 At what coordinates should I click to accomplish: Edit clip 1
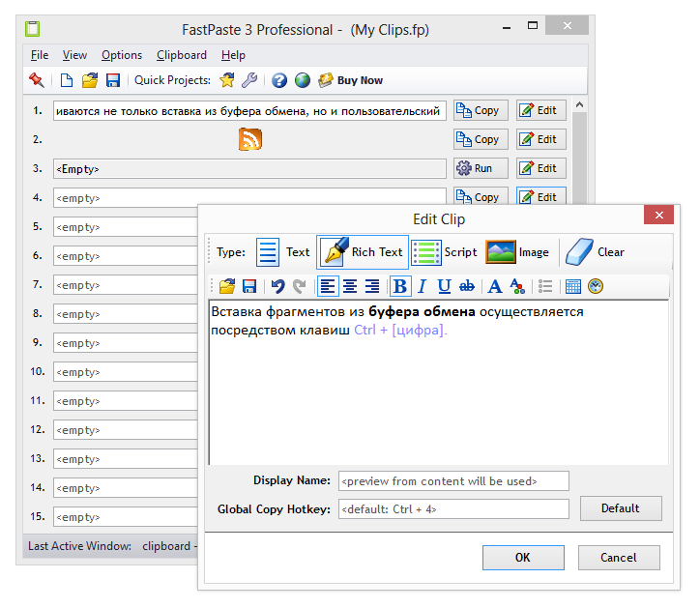click(541, 110)
